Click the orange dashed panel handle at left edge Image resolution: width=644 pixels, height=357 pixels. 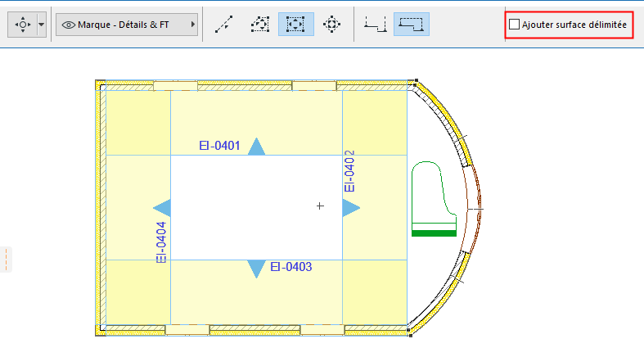click(x=7, y=260)
